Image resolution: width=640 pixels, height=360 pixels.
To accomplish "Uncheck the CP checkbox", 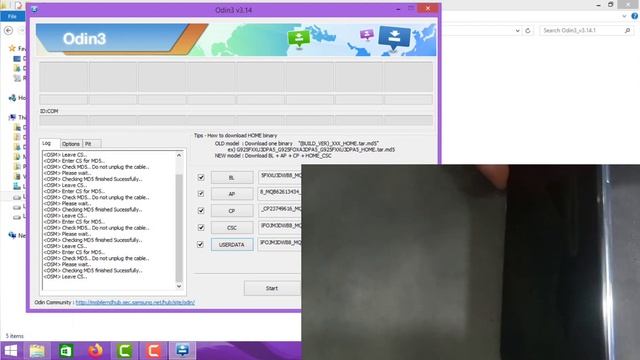I will (x=201, y=211).
